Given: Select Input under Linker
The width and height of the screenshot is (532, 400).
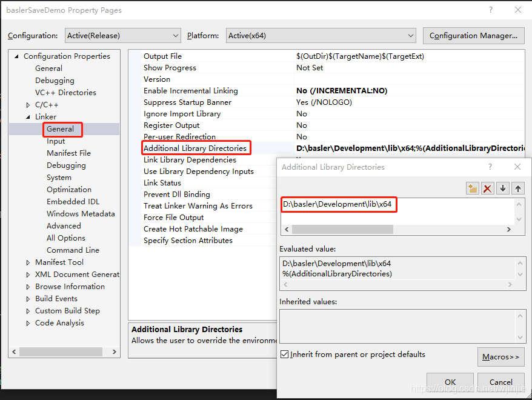Looking at the screenshot, I should (x=56, y=141).
